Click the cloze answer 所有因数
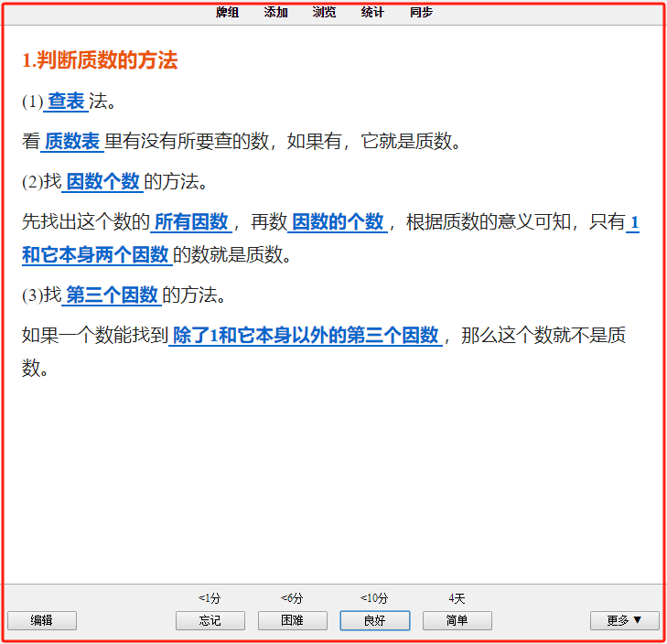The width and height of the screenshot is (667, 644). point(191,221)
